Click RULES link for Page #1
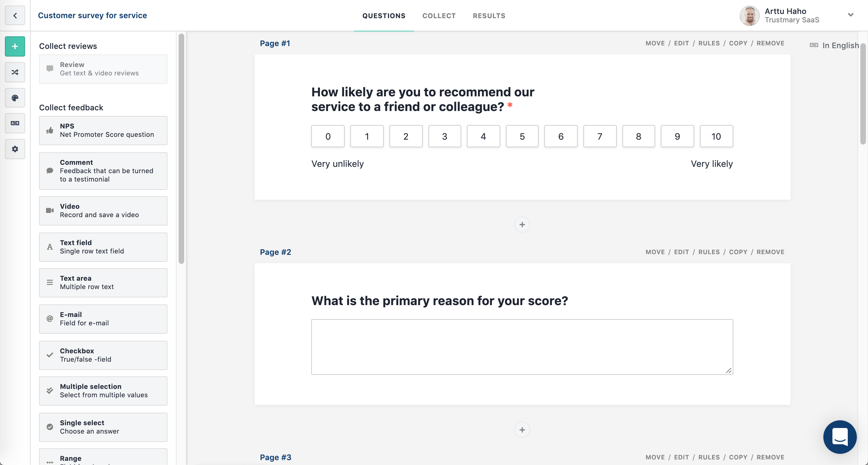The width and height of the screenshot is (868, 465). pyautogui.click(x=709, y=43)
